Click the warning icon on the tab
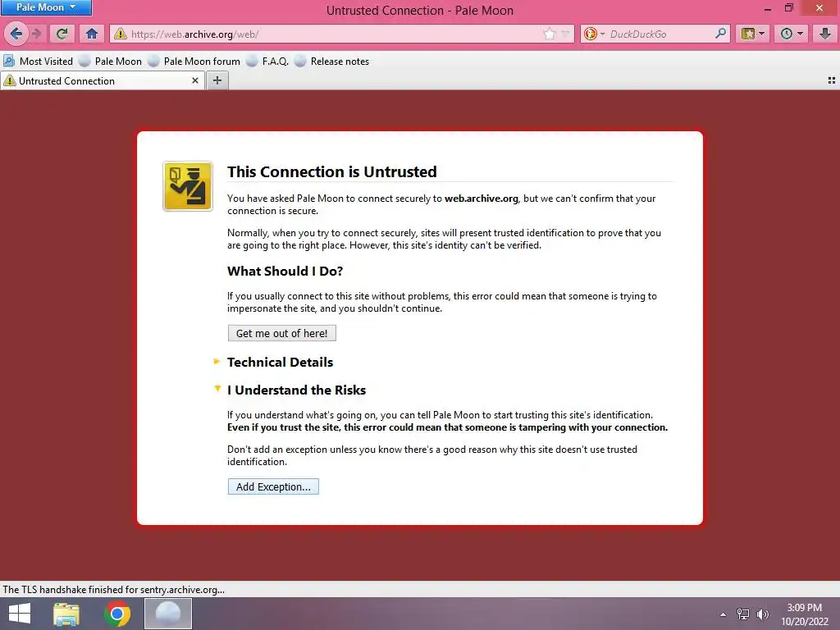Image resolution: width=840 pixels, height=630 pixels. [10, 80]
